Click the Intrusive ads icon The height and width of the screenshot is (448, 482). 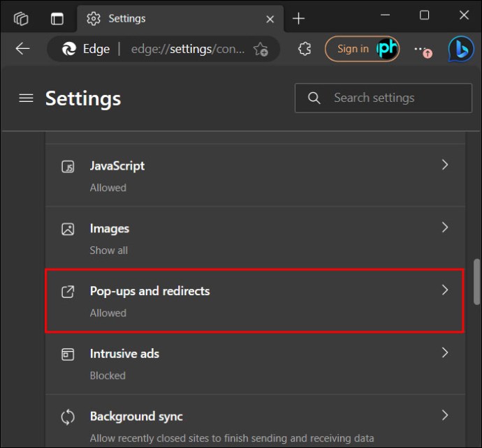pos(68,354)
